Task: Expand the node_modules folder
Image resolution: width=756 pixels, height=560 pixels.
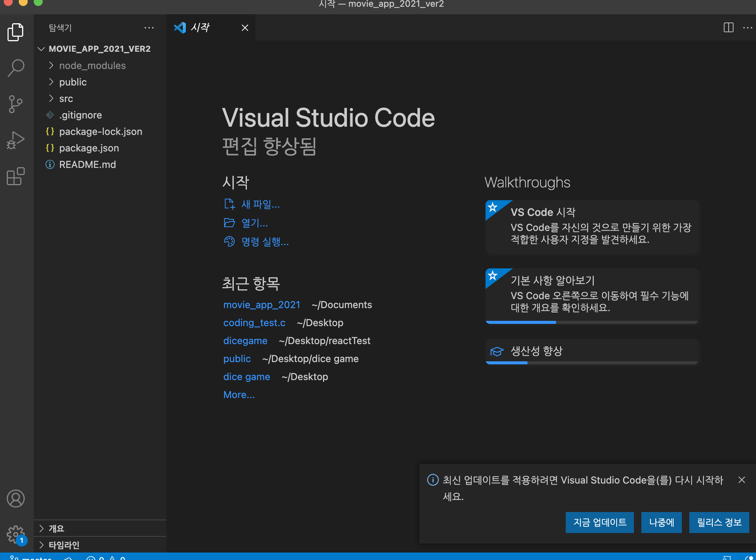Action: coord(51,65)
